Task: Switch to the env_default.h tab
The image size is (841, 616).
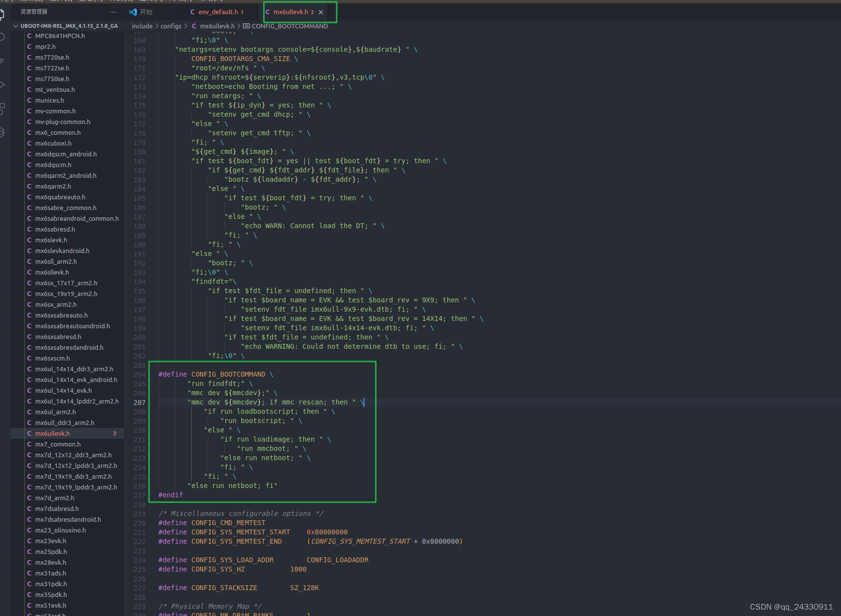Action: click(218, 12)
